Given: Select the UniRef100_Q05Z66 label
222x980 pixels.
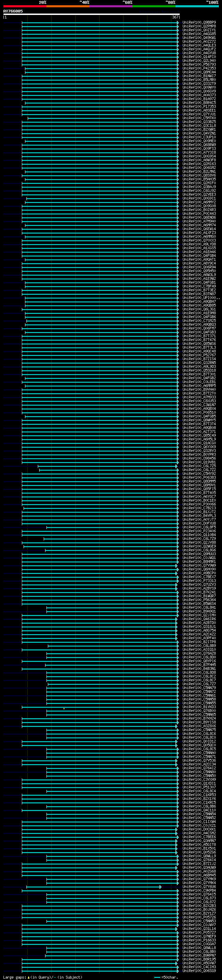Looking at the screenshot, I should pos(199,852).
